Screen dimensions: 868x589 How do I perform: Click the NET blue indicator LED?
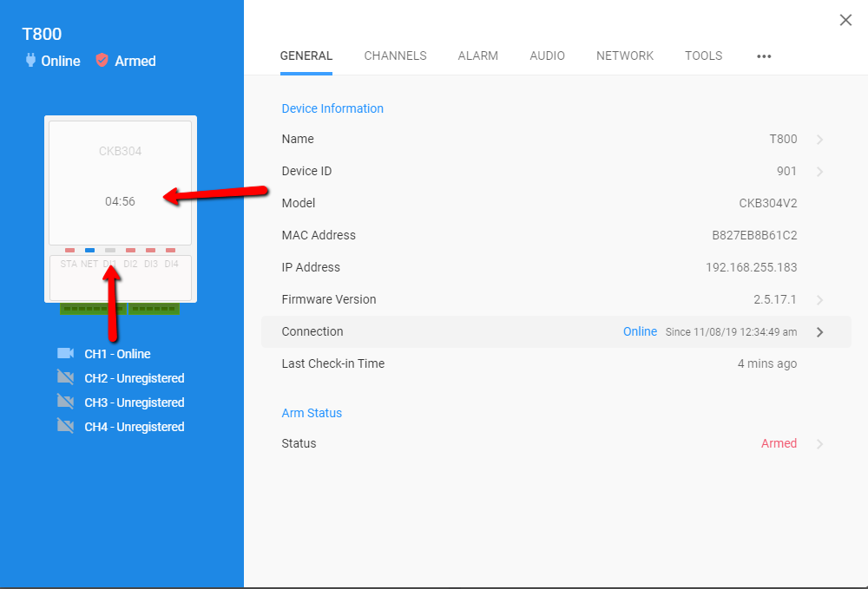[89, 251]
